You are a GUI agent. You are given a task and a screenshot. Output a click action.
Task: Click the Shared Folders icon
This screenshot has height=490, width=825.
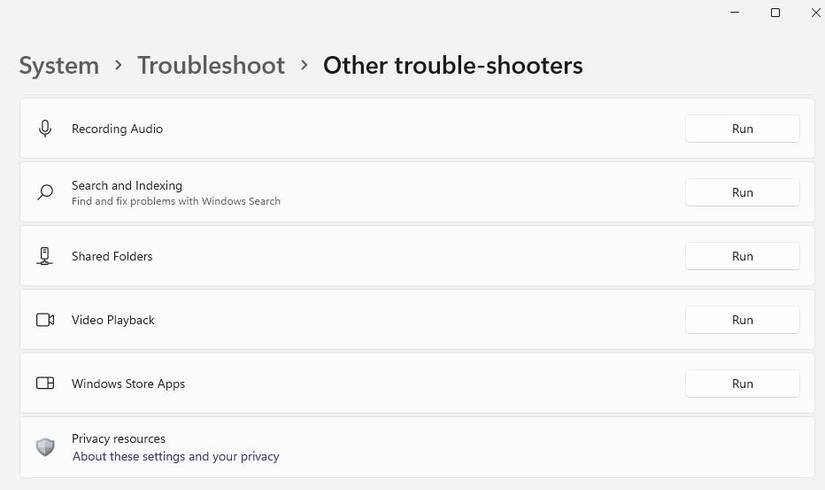tap(45, 256)
